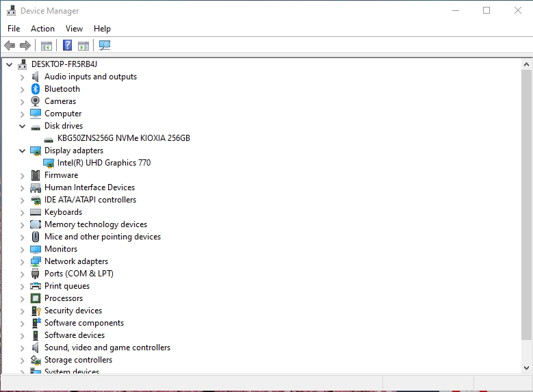Expand the Processors category

22,299
